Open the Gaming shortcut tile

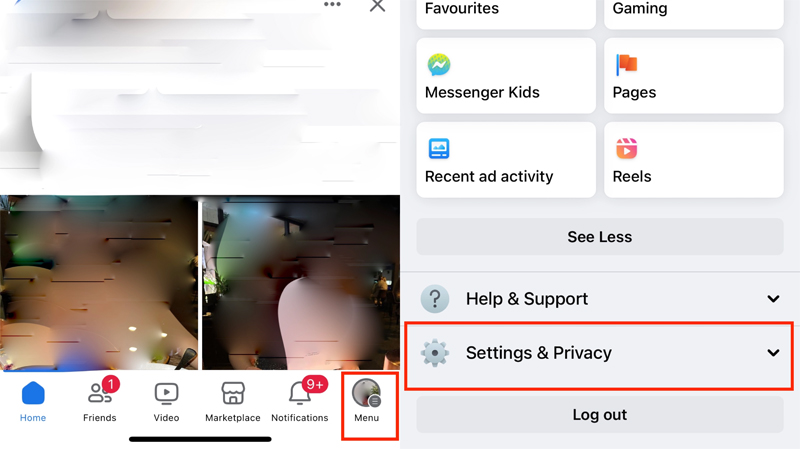(x=694, y=12)
